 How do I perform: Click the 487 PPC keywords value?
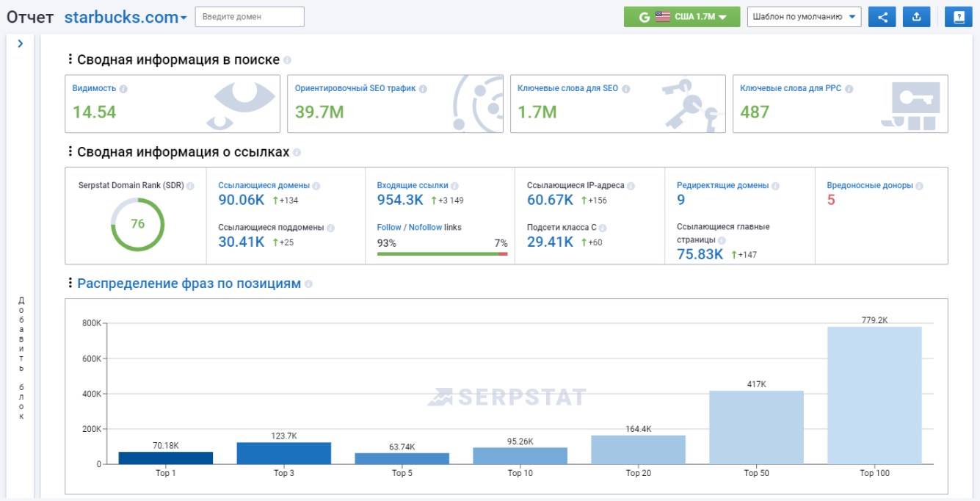tap(755, 112)
